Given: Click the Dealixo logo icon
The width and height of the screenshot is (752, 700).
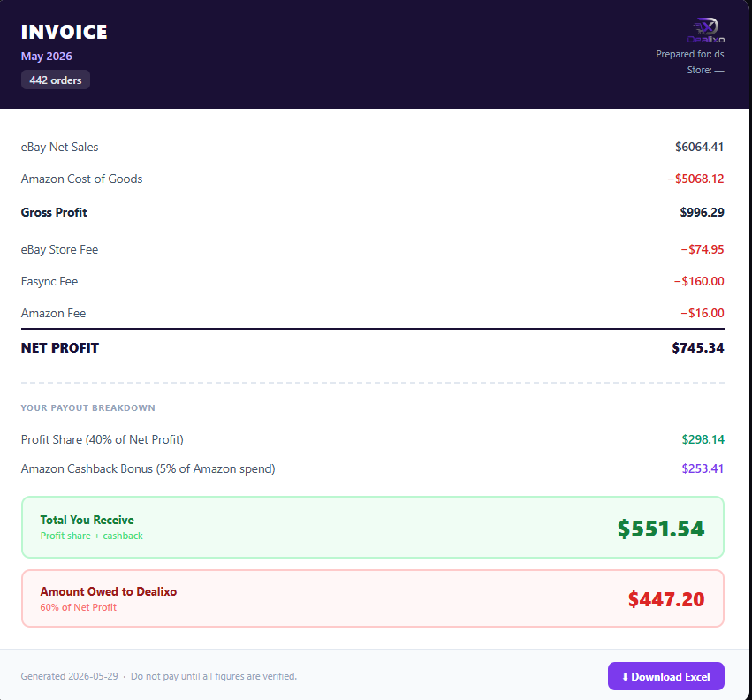Looking at the screenshot, I should [x=706, y=30].
